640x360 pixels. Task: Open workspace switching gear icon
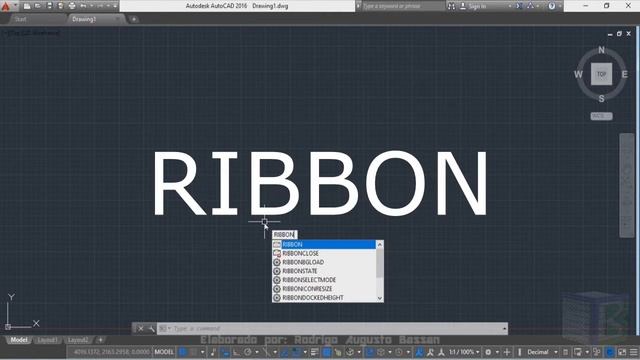[x=488, y=352]
